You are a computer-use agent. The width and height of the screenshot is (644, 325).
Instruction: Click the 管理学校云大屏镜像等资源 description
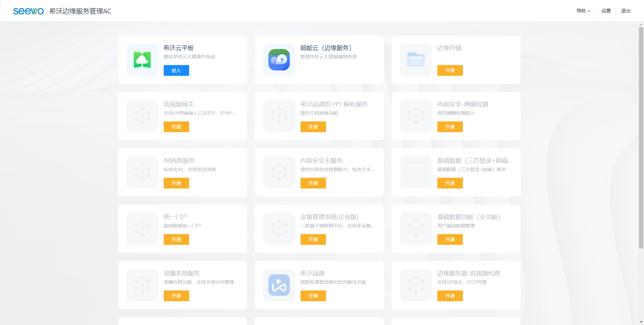tap(329, 57)
